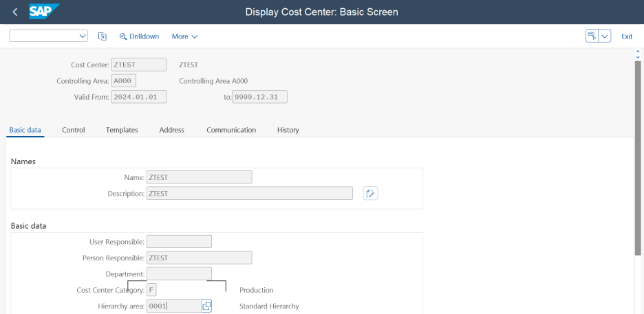Open value help icon for Hierarchy area
The width and height of the screenshot is (644, 314).
(206, 306)
